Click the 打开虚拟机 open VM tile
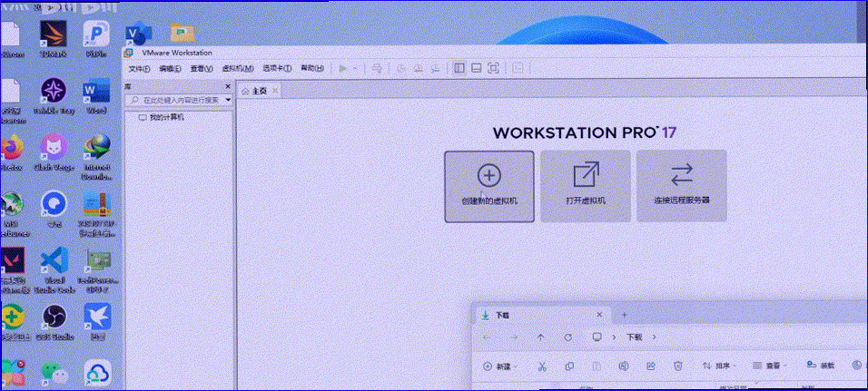This screenshot has width=868, height=391. point(586,186)
